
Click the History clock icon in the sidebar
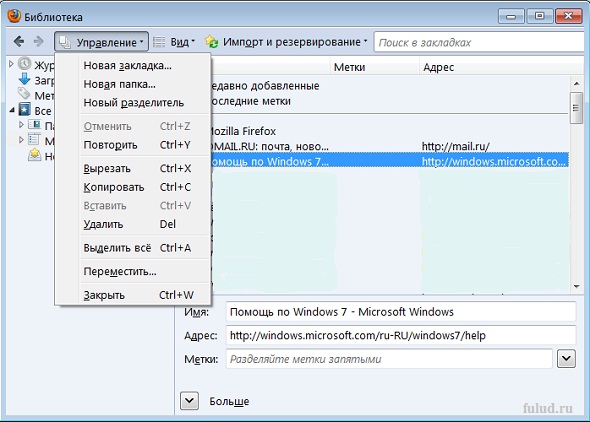point(25,64)
